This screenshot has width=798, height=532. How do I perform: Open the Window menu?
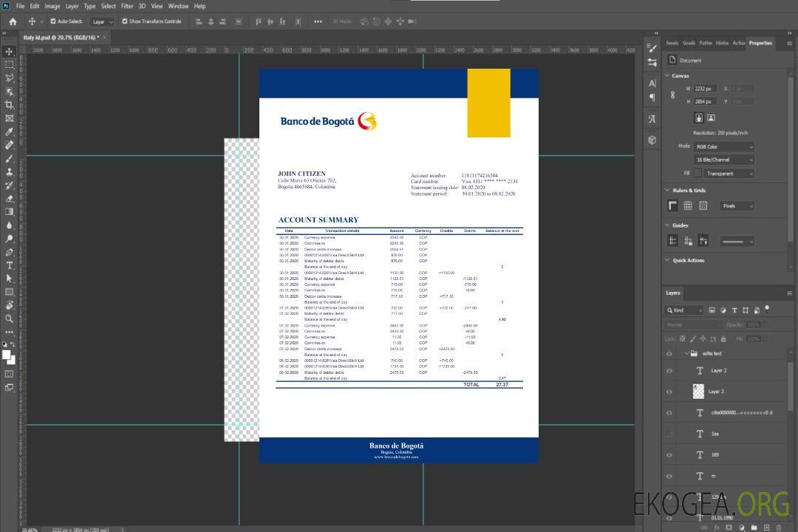(178, 6)
